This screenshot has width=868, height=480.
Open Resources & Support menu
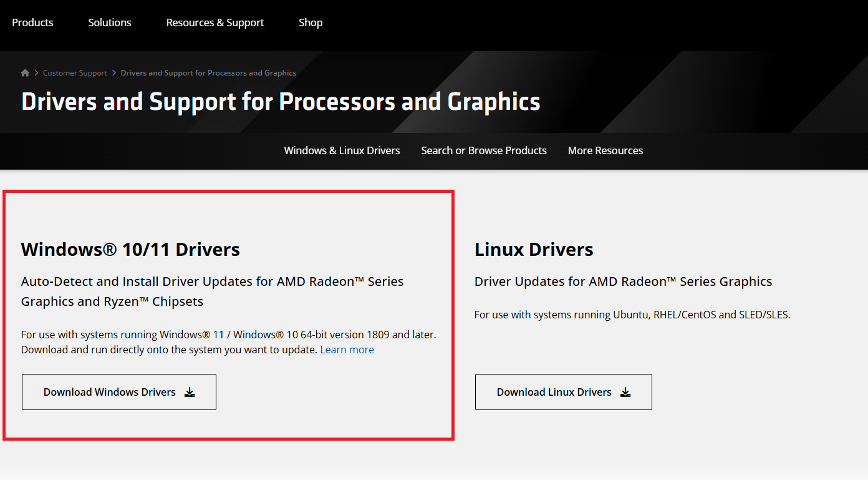point(215,22)
